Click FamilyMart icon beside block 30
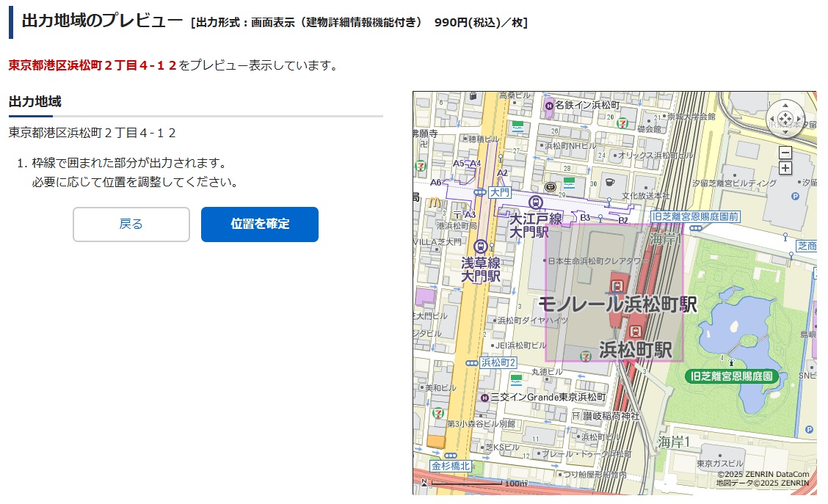This screenshot has width=828, height=504. [569, 183]
